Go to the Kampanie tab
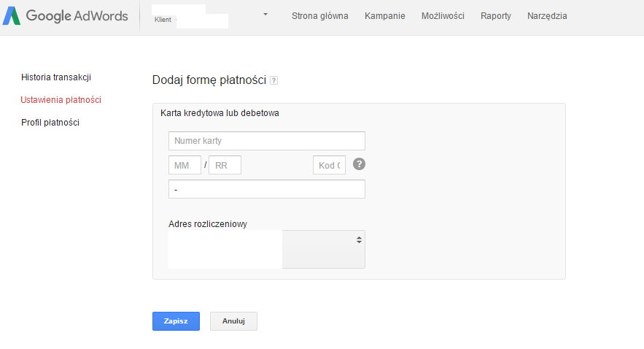The height and width of the screenshot is (349, 644). click(385, 16)
